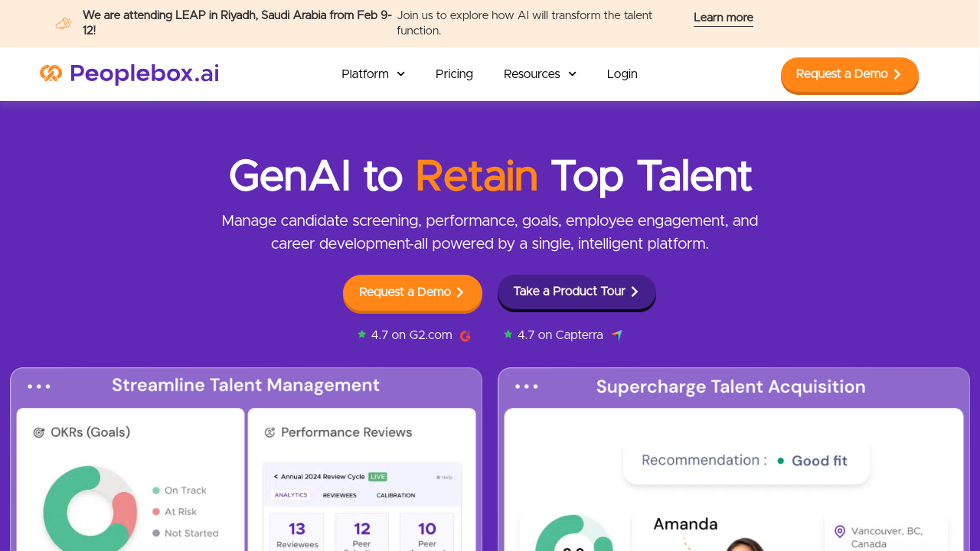Expand the Resources dropdown menu
The width and height of the screenshot is (980, 551).
click(540, 74)
